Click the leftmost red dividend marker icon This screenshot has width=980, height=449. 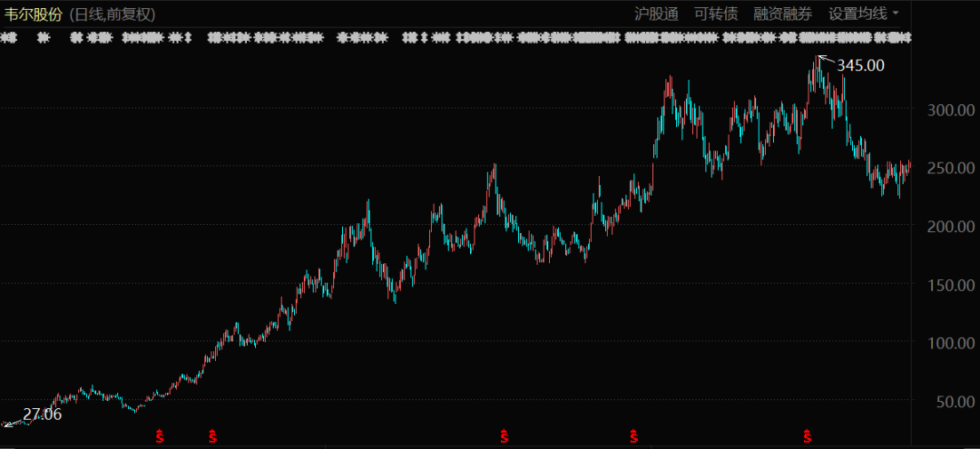point(161,437)
